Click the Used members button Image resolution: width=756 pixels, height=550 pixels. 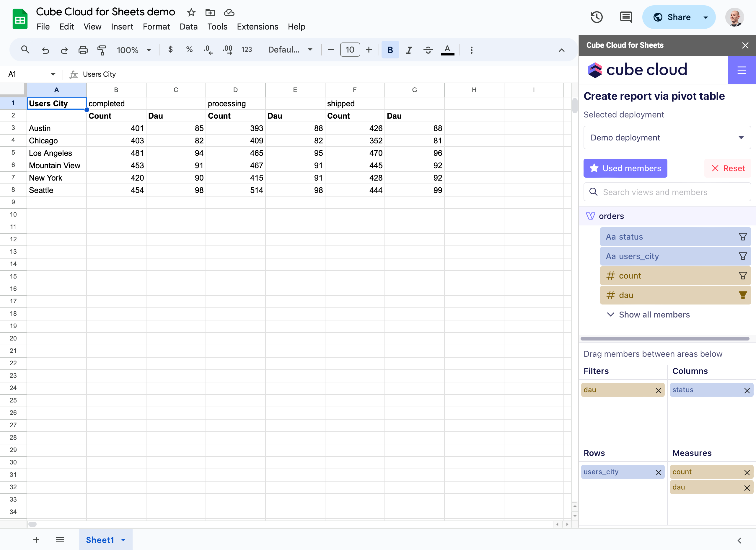point(625,168)
